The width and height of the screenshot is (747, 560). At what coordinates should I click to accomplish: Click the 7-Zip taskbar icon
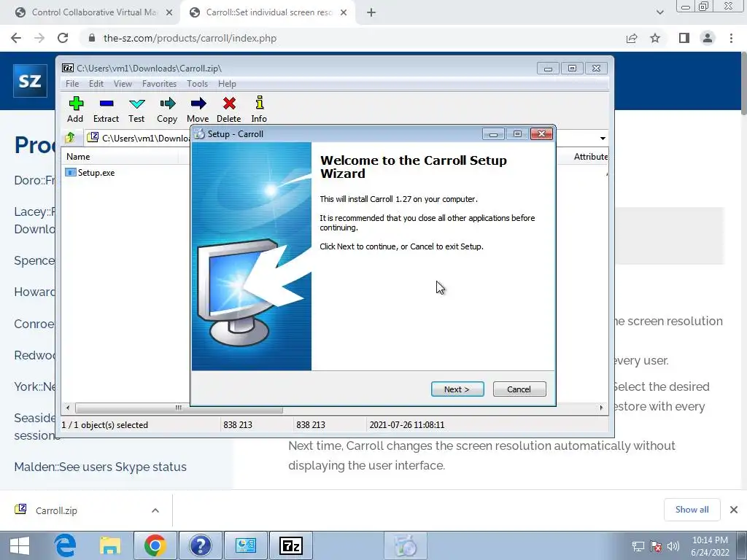(x=291, y=545)
